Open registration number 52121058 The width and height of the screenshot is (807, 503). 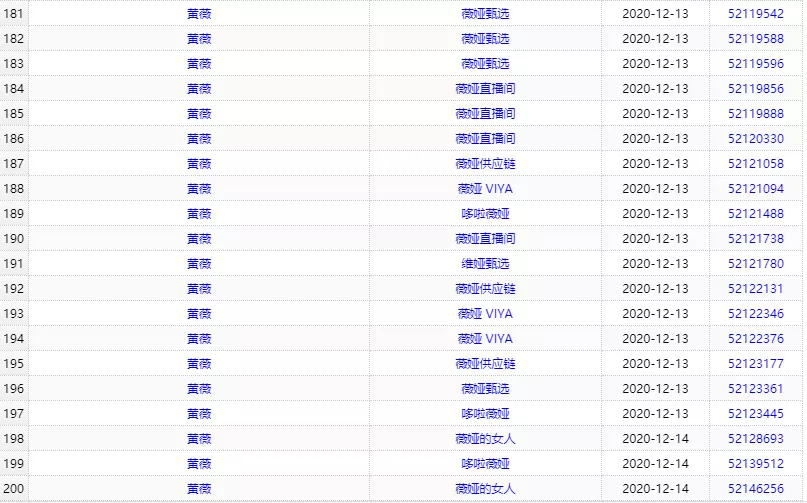(756, 164)
